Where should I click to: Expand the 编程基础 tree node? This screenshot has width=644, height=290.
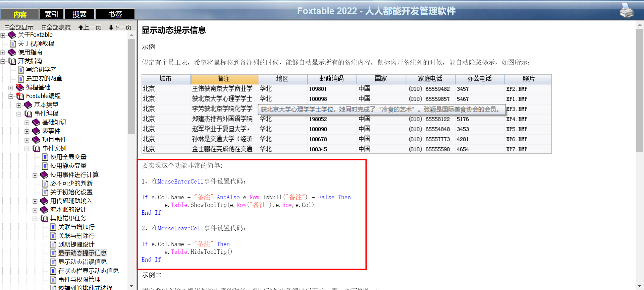[x=11, y=88]
